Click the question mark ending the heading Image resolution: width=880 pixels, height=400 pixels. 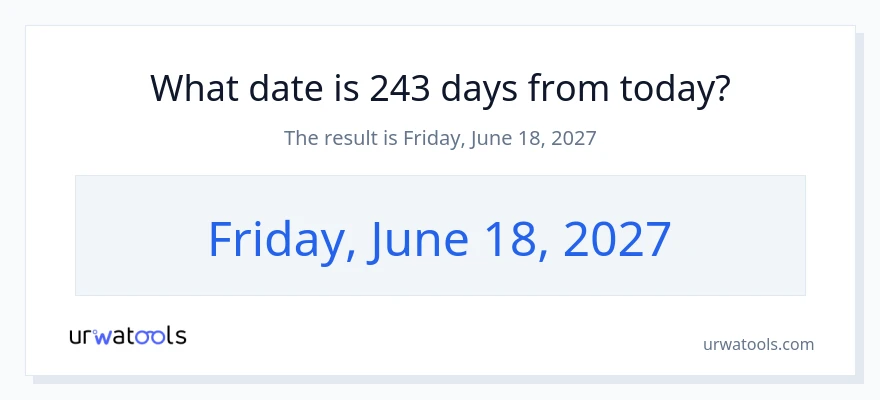[x=722, y=88]
